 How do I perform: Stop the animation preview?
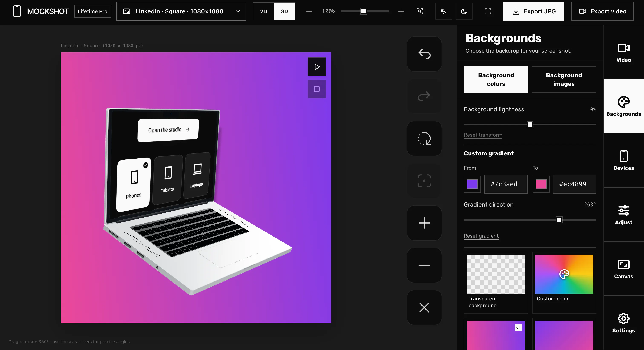317,89
